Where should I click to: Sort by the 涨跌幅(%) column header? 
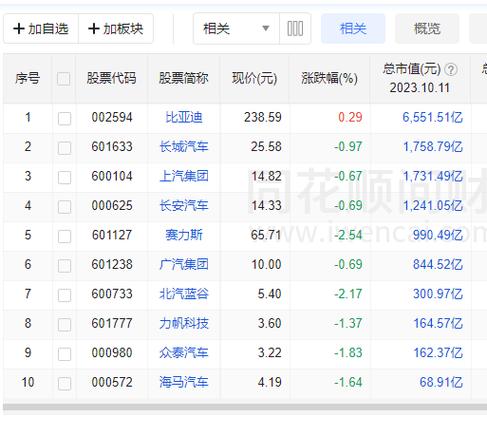[x=329, y=78]
